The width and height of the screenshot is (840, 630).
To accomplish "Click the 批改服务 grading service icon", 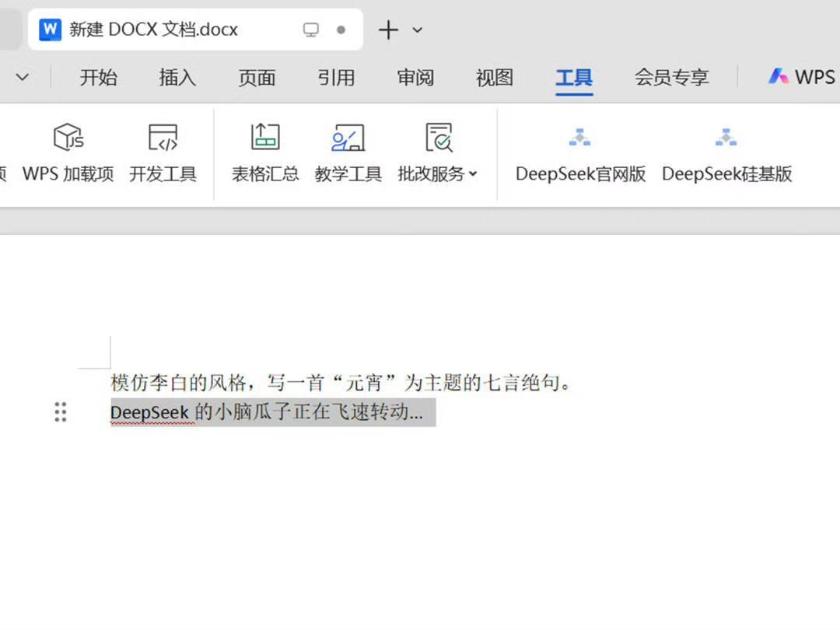I will point(439,137).
